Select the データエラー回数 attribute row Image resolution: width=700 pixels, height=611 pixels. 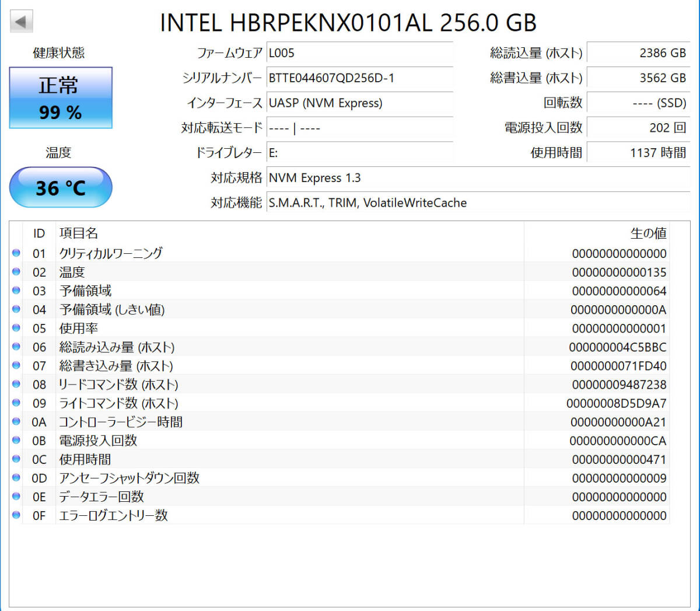(x=292, y=497)
